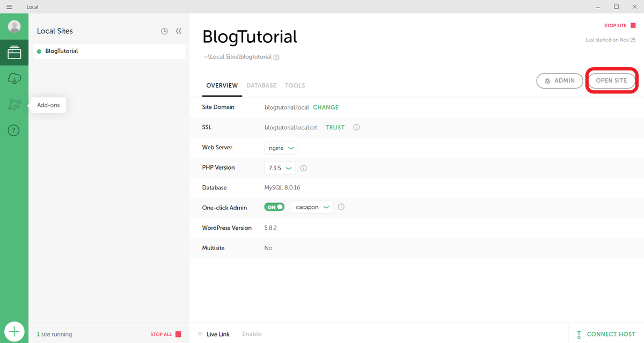This screenshot has height=343, width=644.
Task: Open recent sites clock icon
Action: pyautogui.click(x=164, y=31)
